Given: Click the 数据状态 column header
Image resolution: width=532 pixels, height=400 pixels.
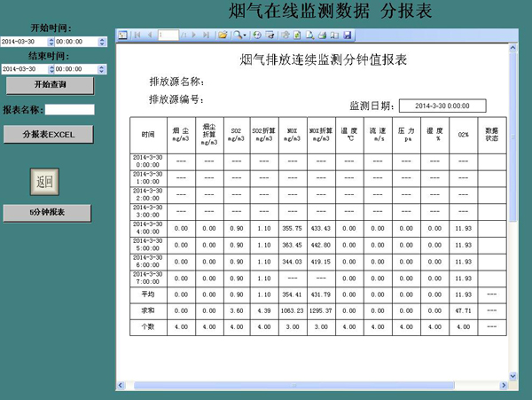Looking at the screenshot, I should pos(492,135).
